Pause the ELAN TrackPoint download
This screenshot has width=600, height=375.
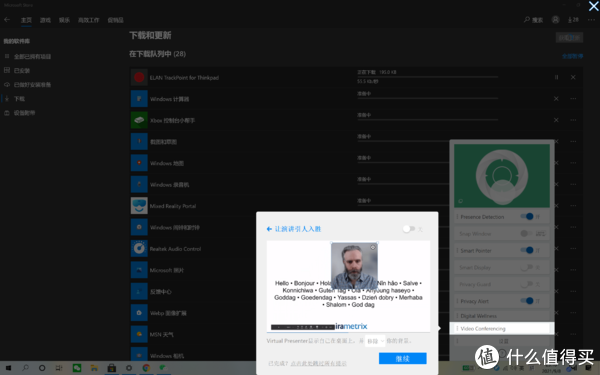pyautogui.click(x=556, y=77)
